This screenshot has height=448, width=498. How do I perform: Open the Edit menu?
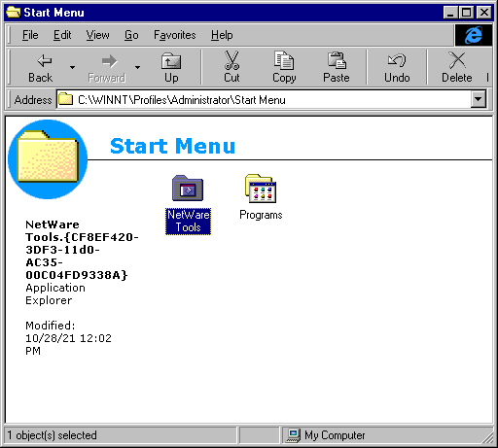(62, 35)
